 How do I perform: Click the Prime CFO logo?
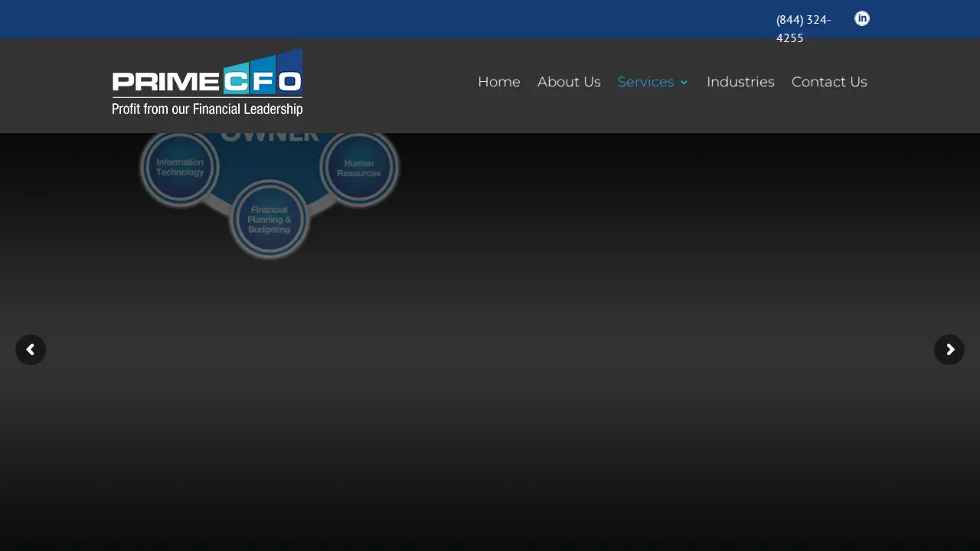(x=207, y=83)
